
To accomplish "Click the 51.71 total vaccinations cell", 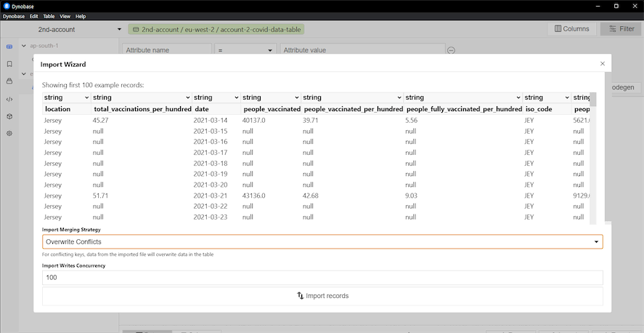I will [x=101, y=196].
